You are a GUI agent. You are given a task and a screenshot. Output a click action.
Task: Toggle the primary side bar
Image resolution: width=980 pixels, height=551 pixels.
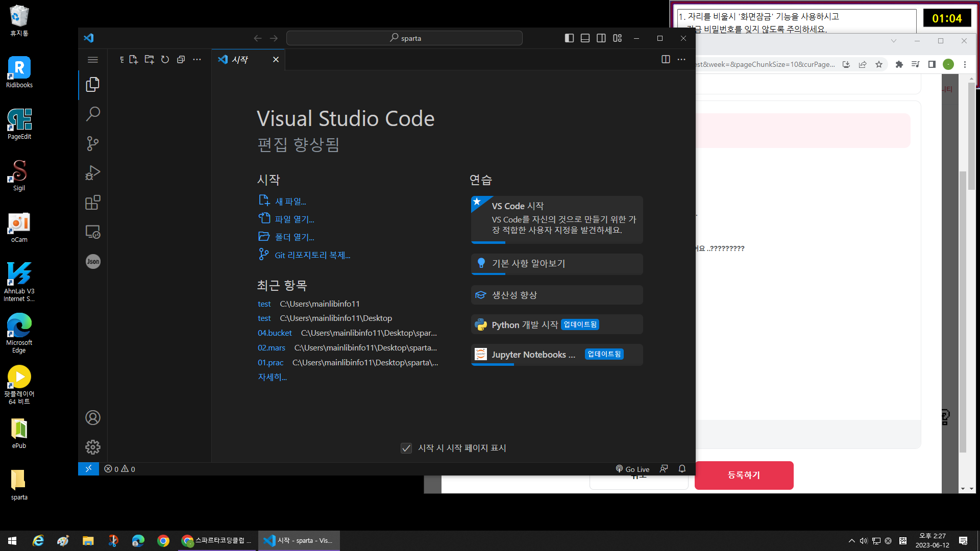pos(569,38)
